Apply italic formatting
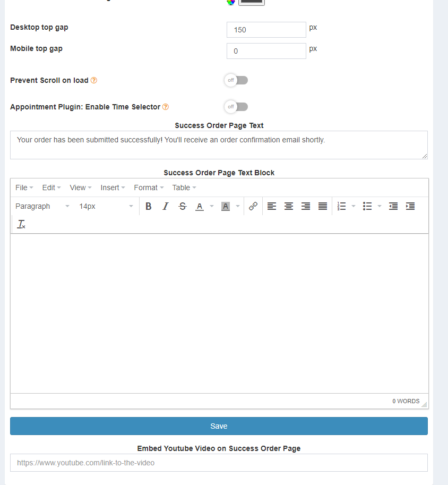The image size is (448, 485). [x=166, y=206]
